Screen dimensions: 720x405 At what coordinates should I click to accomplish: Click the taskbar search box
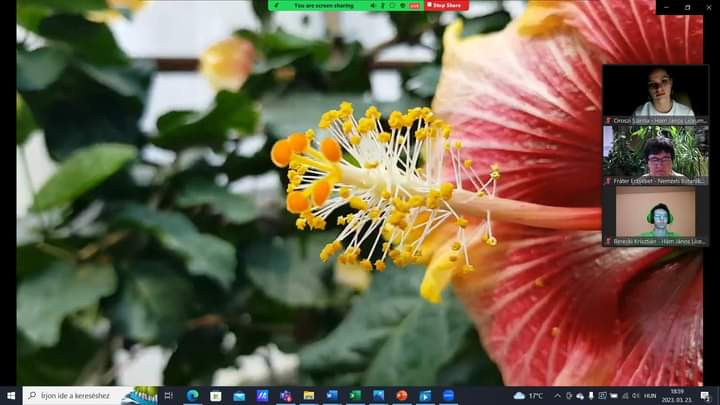coord(75,396)
